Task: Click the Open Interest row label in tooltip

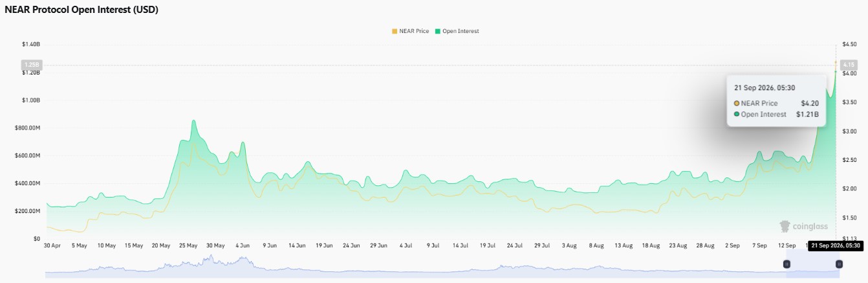Action: (x=764, y=114)
